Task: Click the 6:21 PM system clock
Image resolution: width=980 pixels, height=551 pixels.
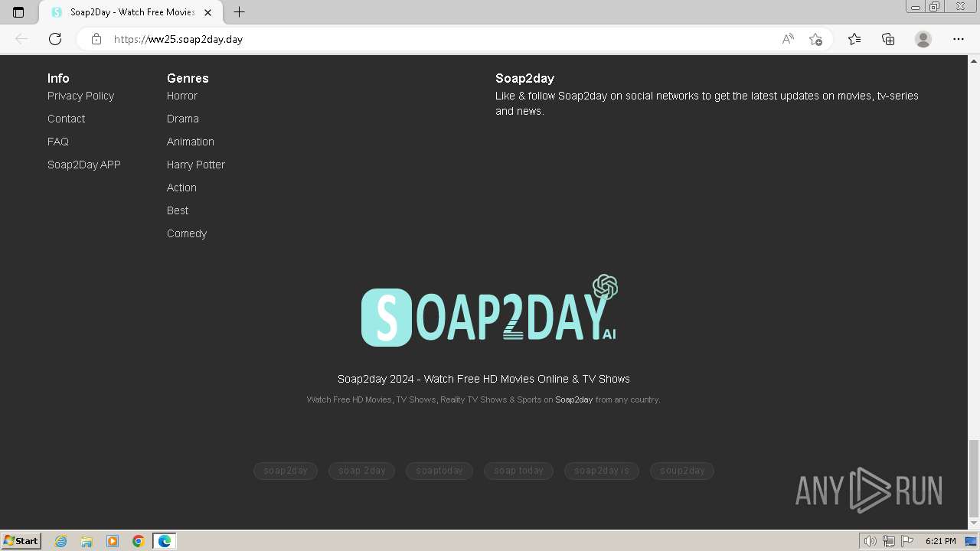Action: [940, 541]
